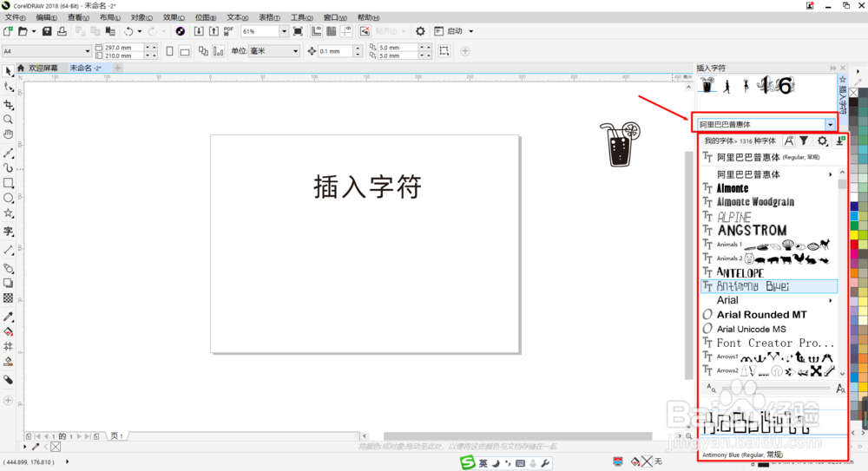Open the 文本 menu
The height and width of the screenshot is (471, 868).
(238, 17)
